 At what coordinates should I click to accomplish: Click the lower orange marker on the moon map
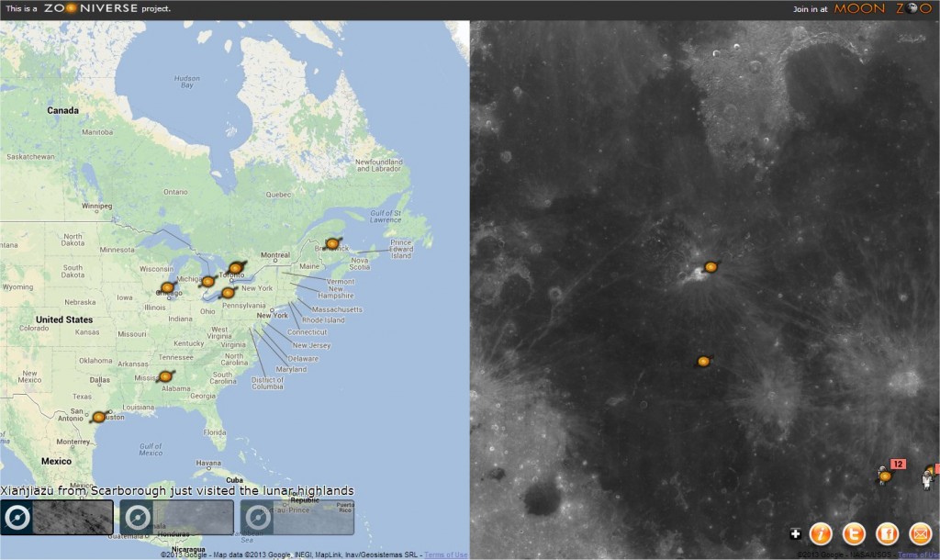704,361
